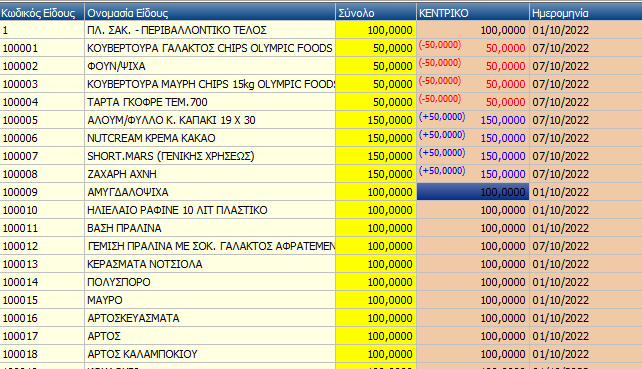Select the row named ΦΟΥΝ/ΨΙΧΑ
Viewport: 642px width, 369px height.
(321, 66)
